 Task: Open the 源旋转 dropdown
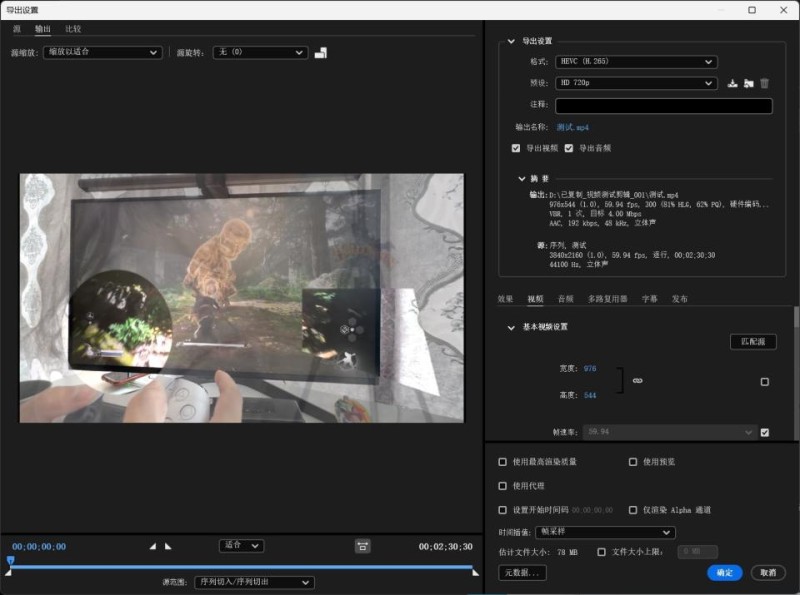pos(260,52)
